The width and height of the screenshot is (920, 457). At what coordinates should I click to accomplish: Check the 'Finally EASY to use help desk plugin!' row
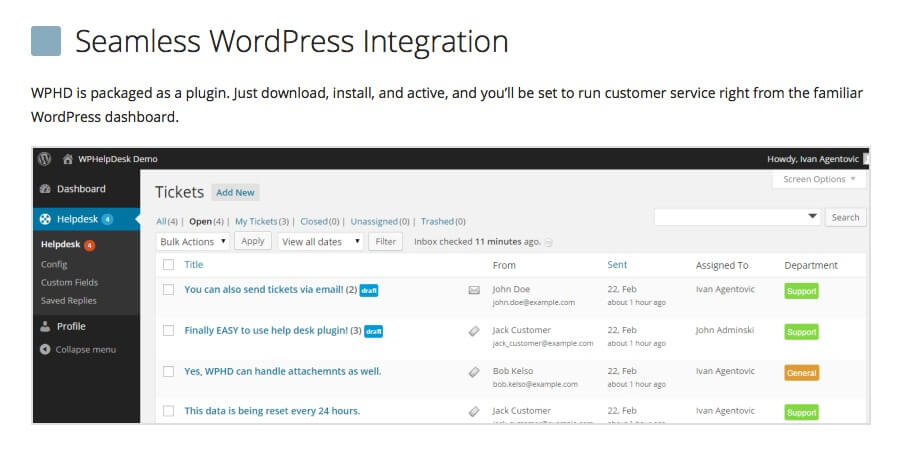[168, 330]
